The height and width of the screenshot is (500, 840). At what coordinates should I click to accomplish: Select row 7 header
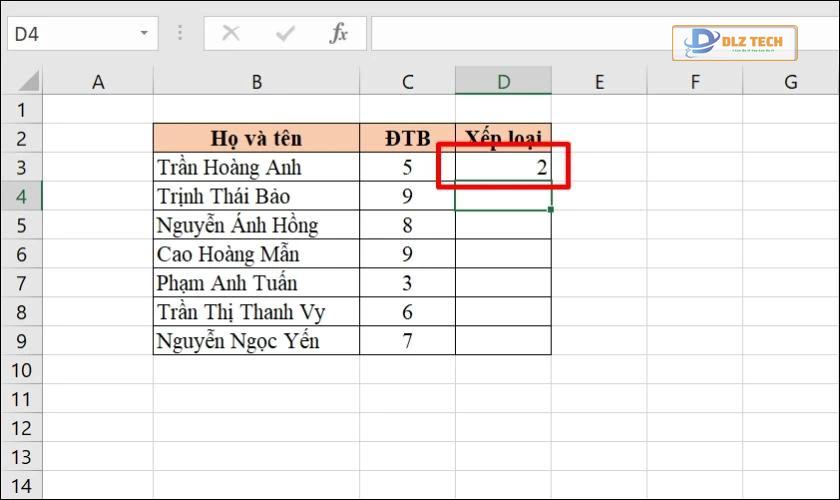point(21,283)
